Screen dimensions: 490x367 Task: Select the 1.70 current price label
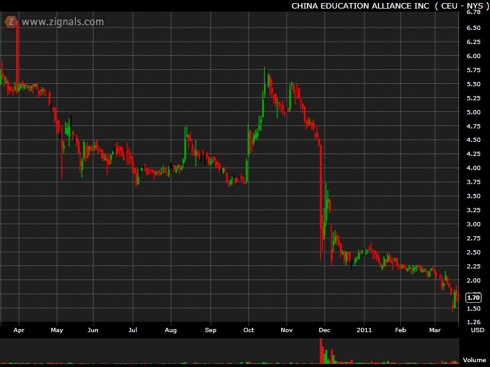pyautogui.click(x=473, y=297)
